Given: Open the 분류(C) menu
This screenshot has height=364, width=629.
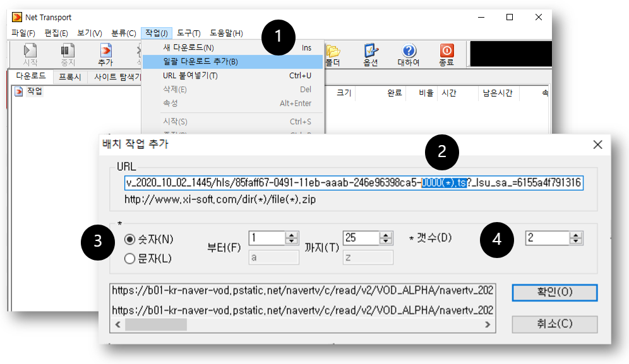Looking at the screenshot, I should point(124,33).
